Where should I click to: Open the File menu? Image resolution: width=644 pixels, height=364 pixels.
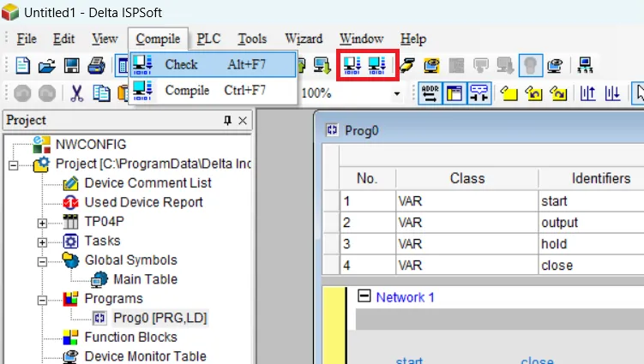click(x=27, y=39)
